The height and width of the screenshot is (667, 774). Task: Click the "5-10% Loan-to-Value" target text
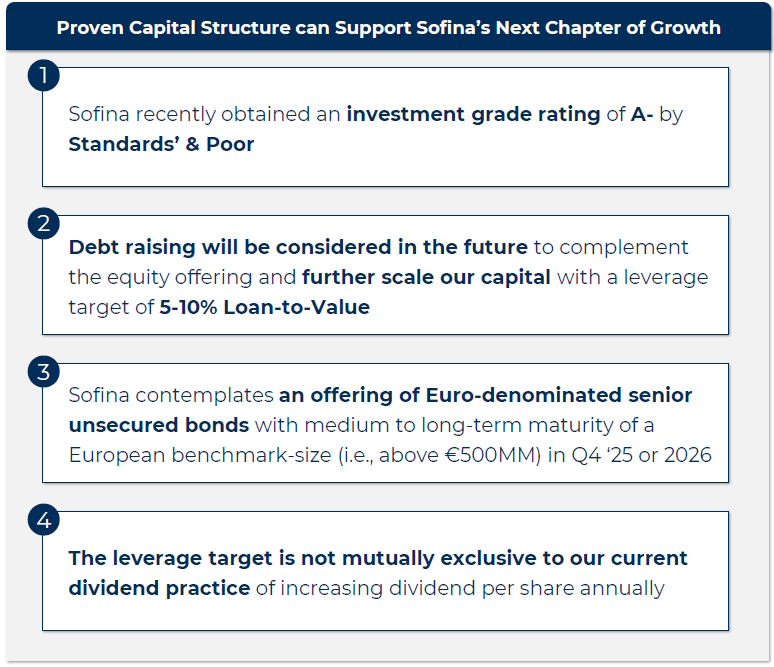pyautogui.click(x=264, y=307)
